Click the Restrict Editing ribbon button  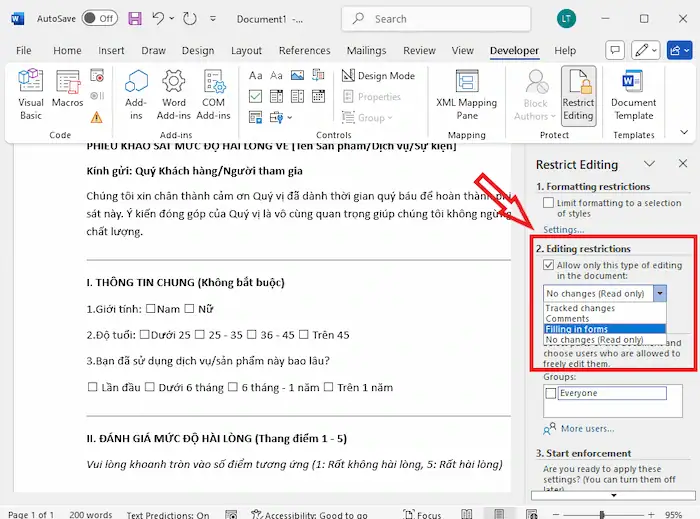click(x=578, y=95)
